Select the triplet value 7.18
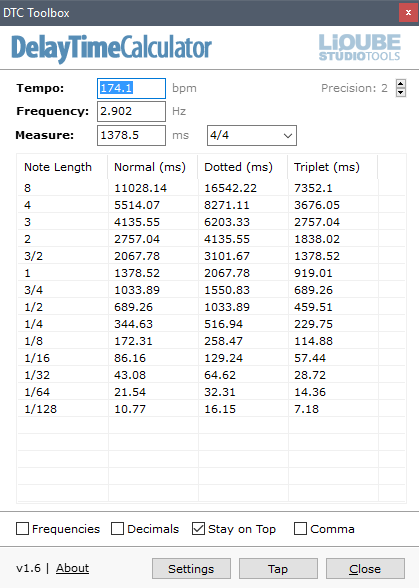This screenshot has width=419, height=588. point(306,409)
